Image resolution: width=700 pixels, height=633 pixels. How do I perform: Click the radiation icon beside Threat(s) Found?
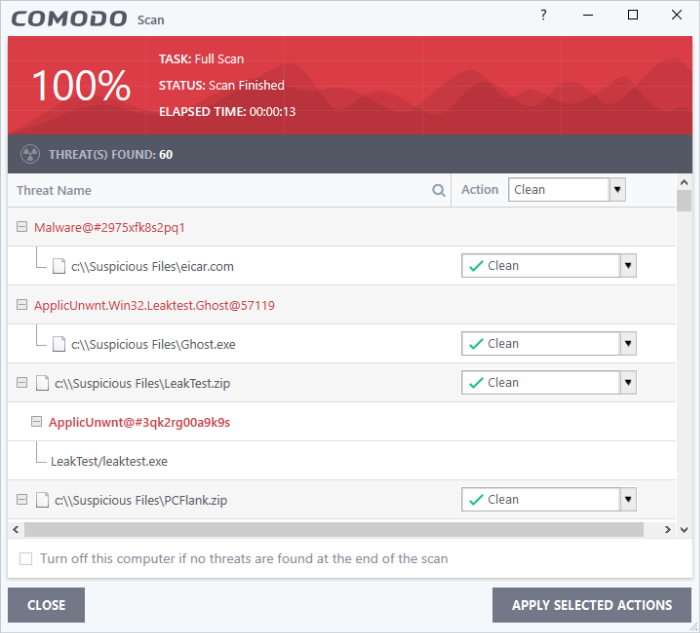tap(30, 155)
